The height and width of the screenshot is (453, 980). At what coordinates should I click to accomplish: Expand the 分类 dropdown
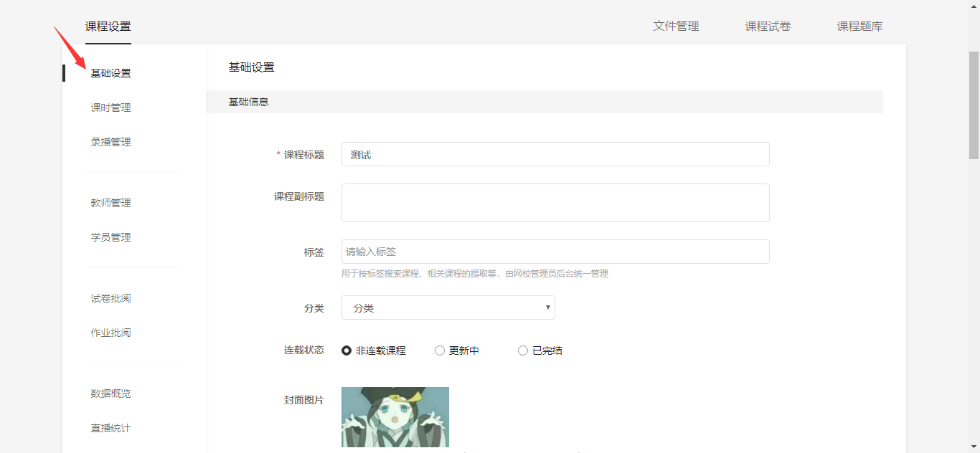tap(448, 307)
